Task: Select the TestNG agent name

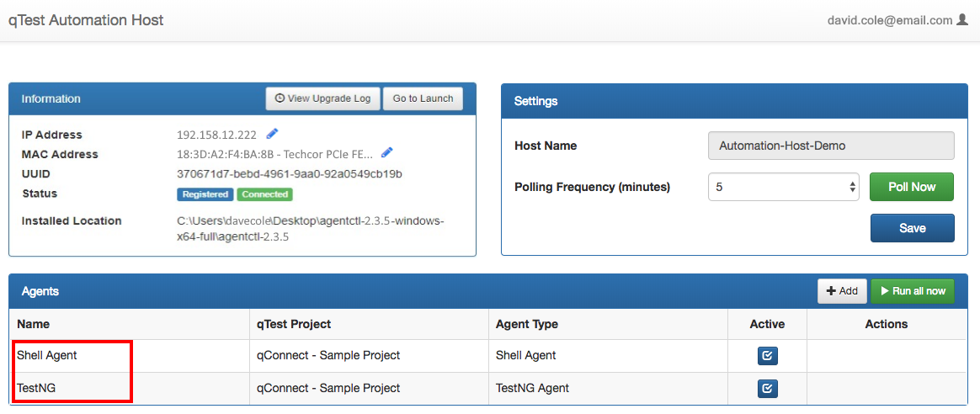Action: tap(37, 388)
